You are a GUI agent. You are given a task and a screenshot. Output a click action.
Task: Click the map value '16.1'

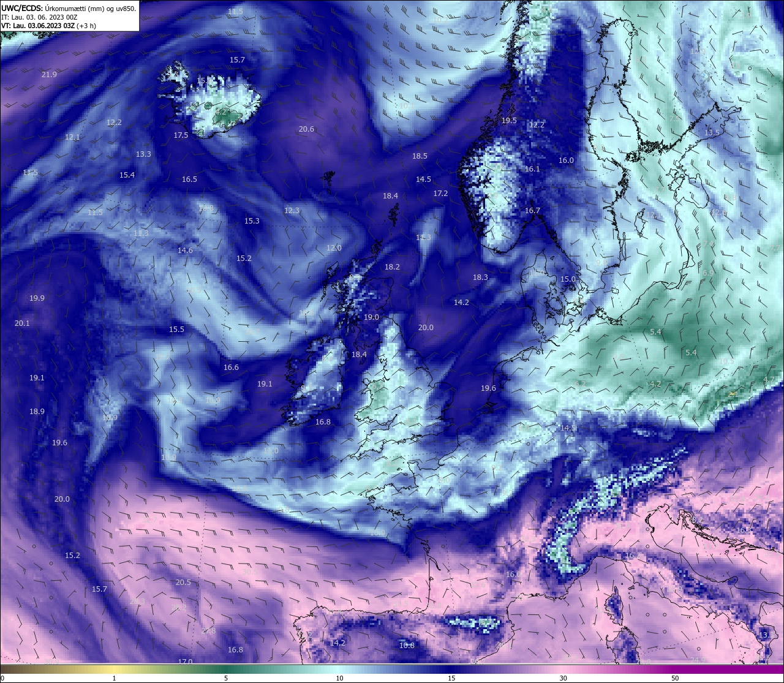[x=532, y=168]
